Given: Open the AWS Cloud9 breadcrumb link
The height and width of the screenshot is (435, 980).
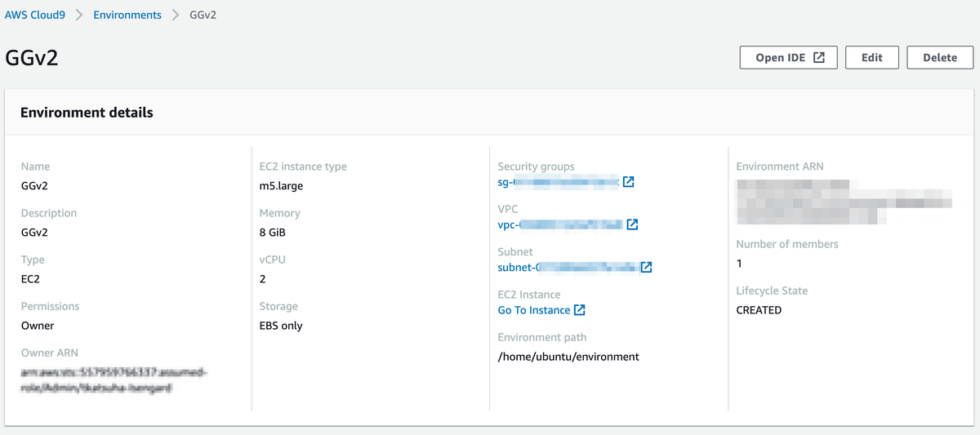Looking at the screenshot, I should [x=35, y=15].
